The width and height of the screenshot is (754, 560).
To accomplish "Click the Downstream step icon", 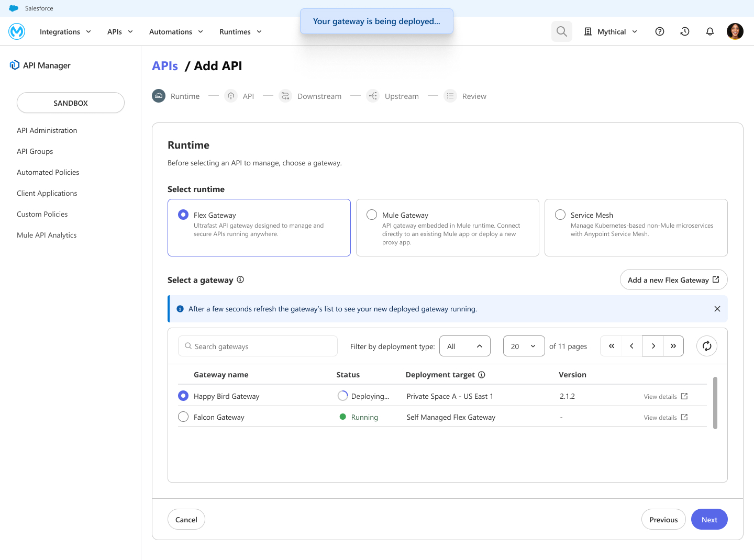I will point(285,96).
